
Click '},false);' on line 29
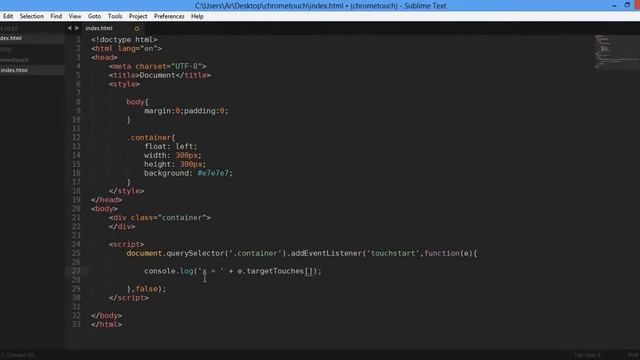147,289
